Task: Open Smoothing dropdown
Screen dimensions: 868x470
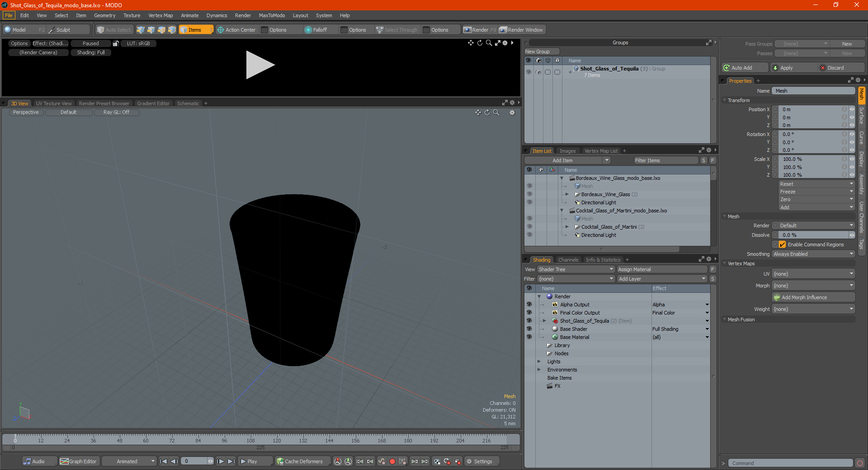Action: coord(813,254)
